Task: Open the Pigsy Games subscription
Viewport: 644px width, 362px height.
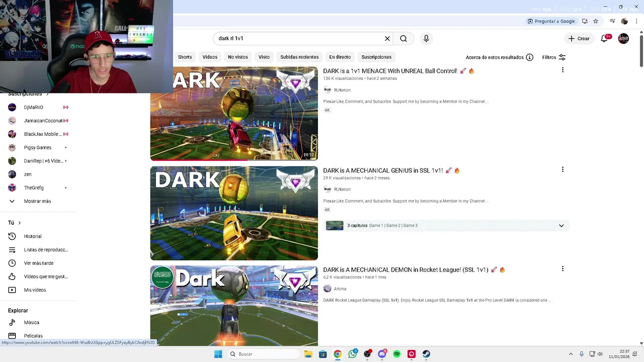Action: [x=38, y=147]
